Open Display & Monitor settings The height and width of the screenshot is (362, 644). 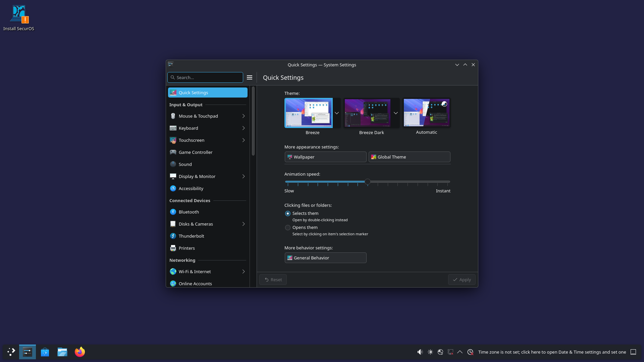click(x=197, y=176)
